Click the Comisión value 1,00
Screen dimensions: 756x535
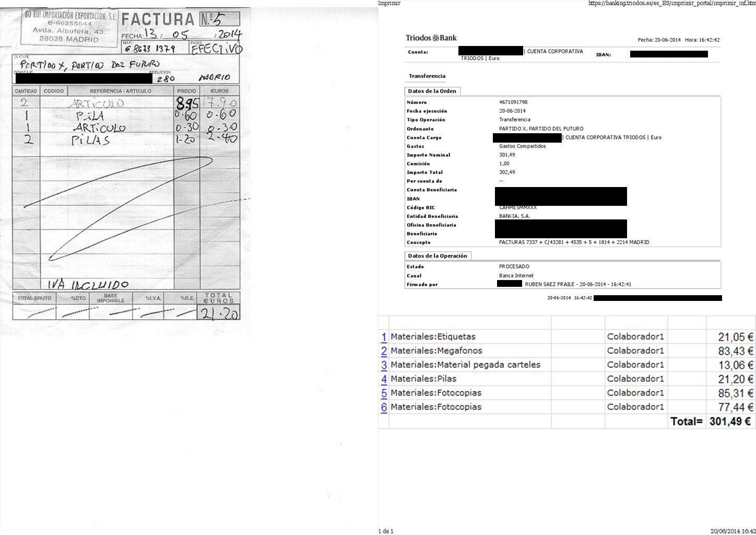(x=504, y=164)
